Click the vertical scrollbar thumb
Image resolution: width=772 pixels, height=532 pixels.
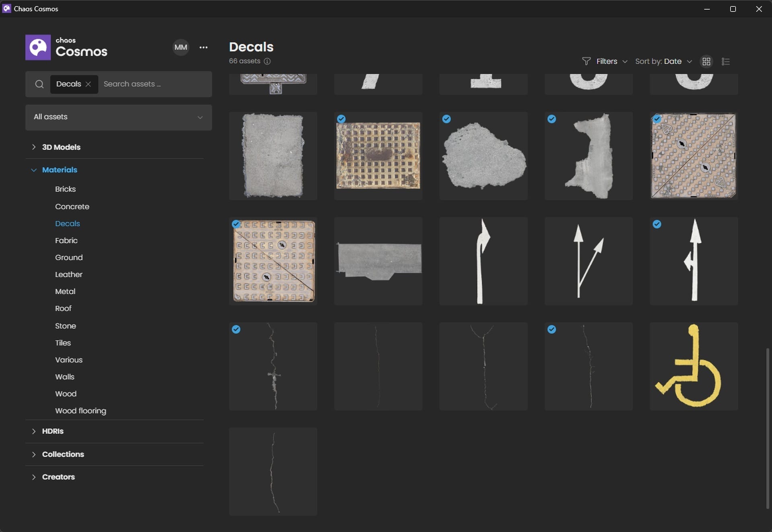(767, 428)
